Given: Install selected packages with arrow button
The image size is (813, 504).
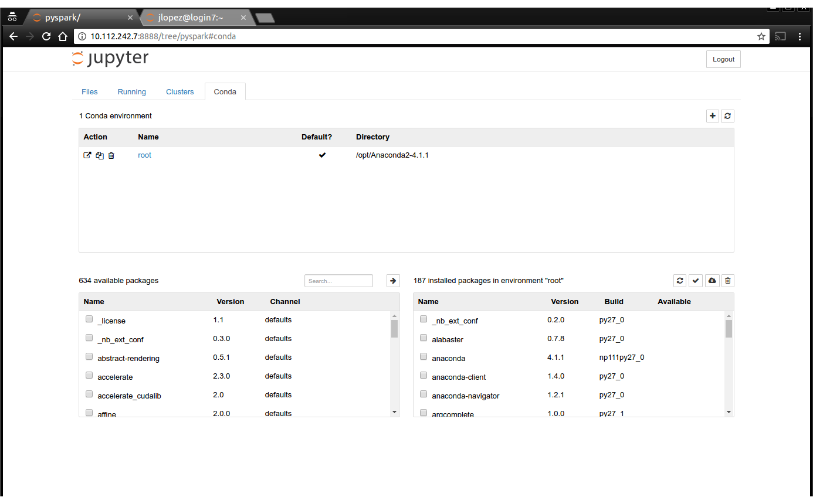Looking at the screenshot, I should point(393,281).
